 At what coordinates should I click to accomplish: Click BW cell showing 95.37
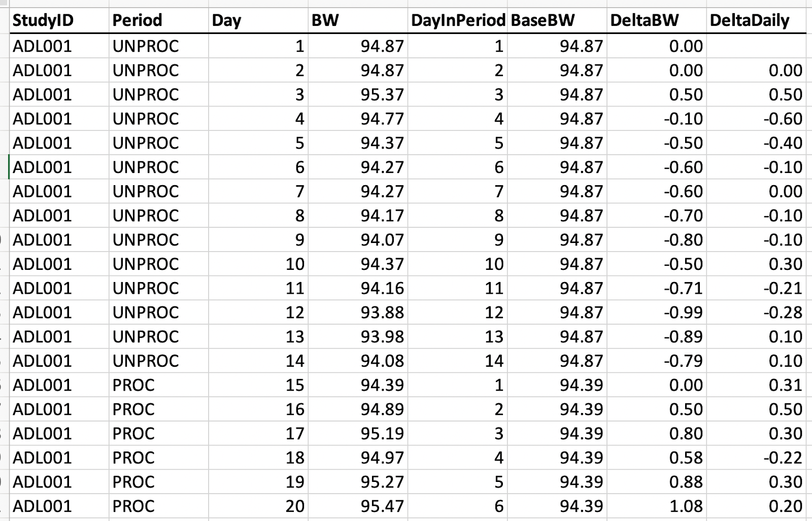tap(358, 94)
